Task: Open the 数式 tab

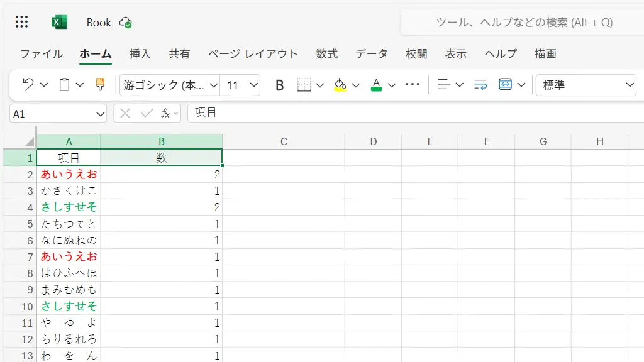Action: [327, 54]
